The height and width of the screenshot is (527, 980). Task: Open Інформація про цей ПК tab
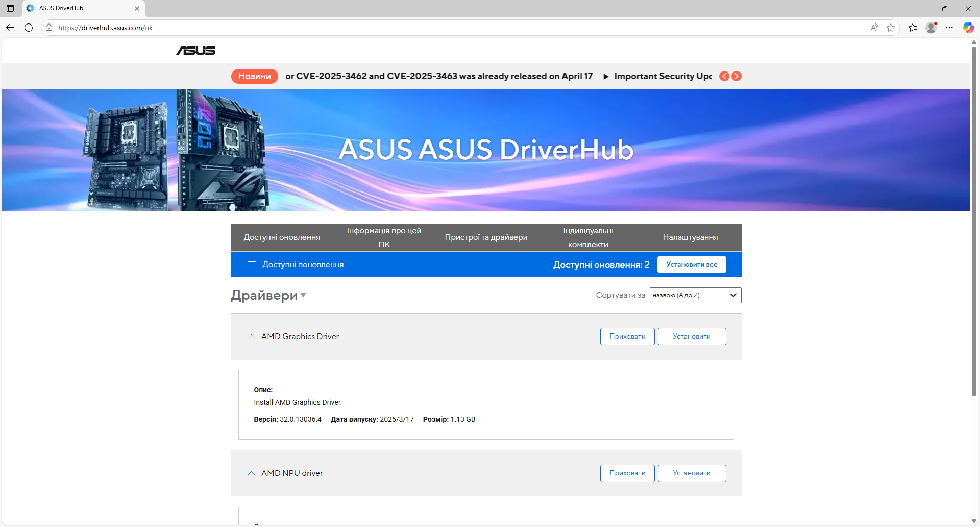coord(384,237)
